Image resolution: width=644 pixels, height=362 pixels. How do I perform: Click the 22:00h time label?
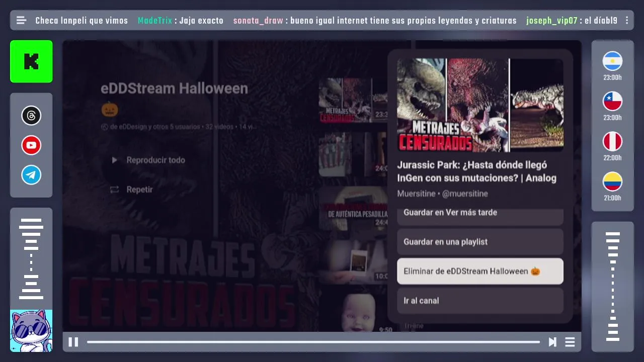pos(612,158)
